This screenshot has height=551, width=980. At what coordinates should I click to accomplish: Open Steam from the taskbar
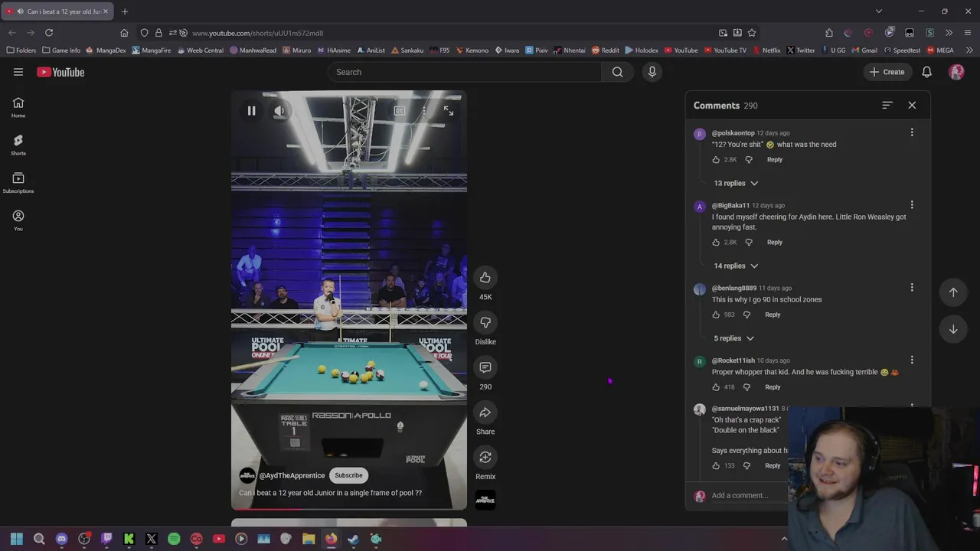pos(353,539)
